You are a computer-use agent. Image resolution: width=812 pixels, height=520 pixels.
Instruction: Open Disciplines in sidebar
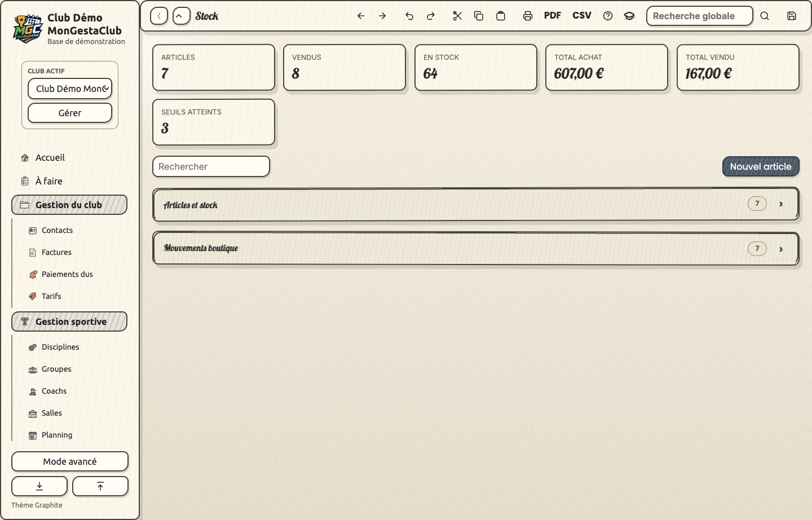pos(54,347)
